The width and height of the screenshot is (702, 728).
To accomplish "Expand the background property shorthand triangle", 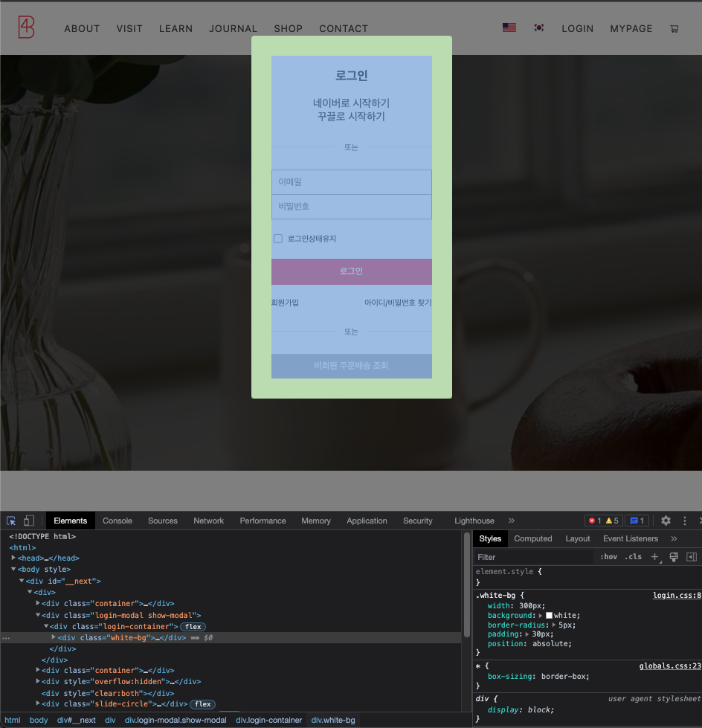I will pyautogui.click(x=541, y=616).
